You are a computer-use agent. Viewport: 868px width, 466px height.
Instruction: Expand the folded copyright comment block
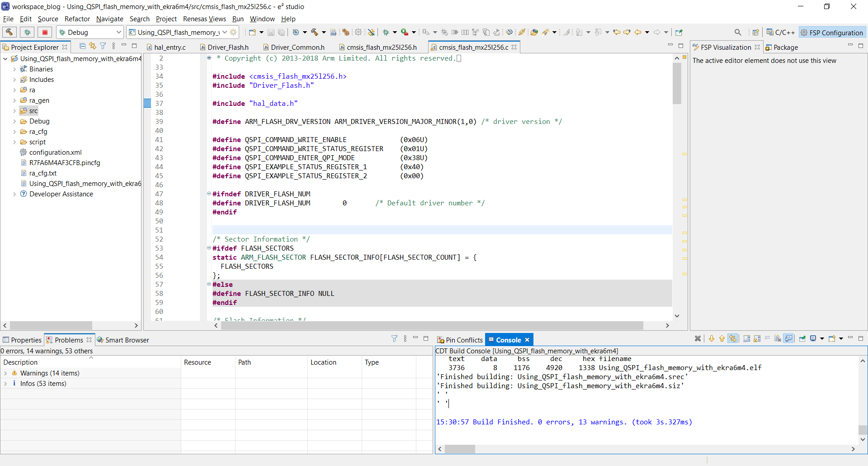209,58
